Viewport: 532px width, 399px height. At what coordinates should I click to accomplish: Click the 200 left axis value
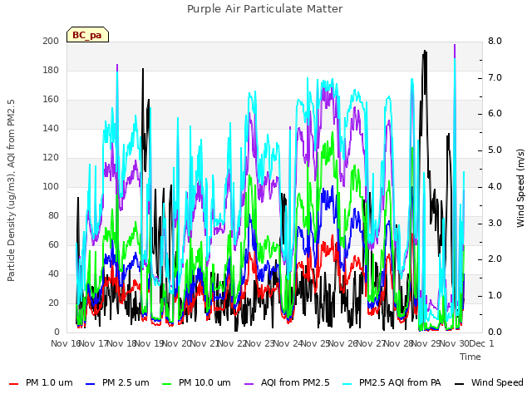click(x=51, y=41)
